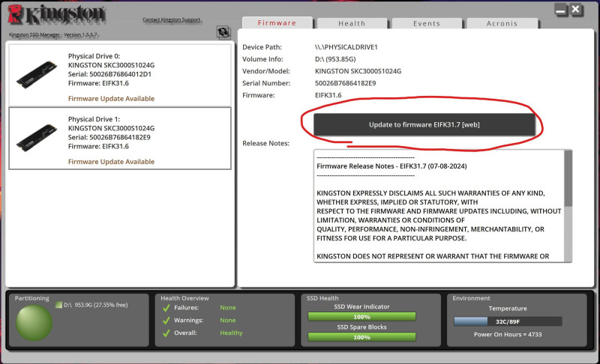Image resolution: width=600 pixels, height=364 pixels.
Task: Click the Warnings None status text
Action: click(228, 320)
